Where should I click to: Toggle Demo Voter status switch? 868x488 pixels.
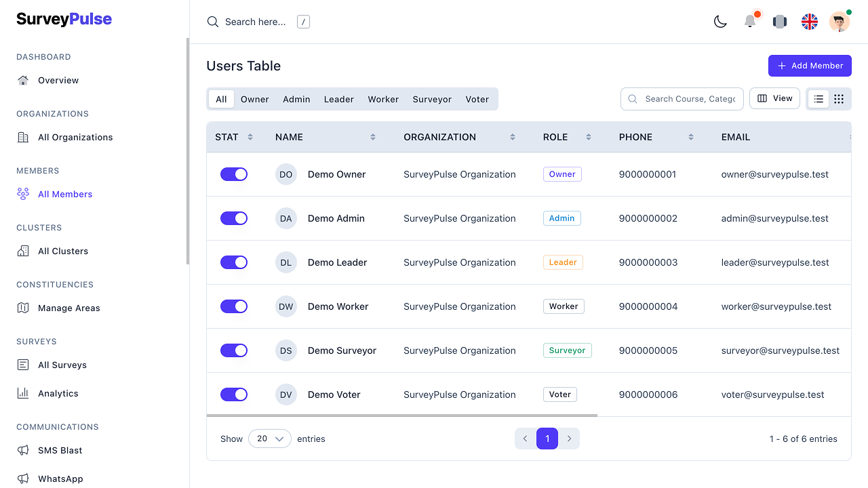[234, 394]
